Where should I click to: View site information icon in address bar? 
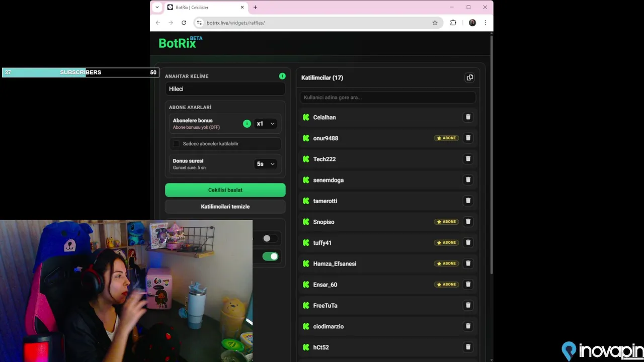[x=199, y=23]
